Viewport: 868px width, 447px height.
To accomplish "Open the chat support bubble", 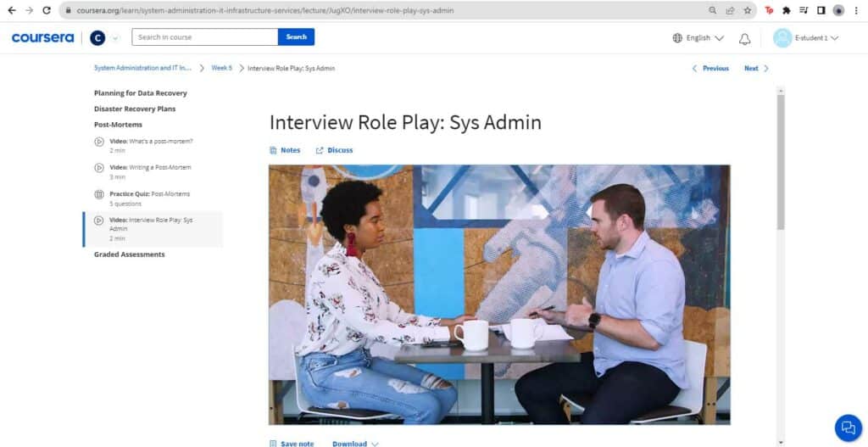I will [848, 427].
